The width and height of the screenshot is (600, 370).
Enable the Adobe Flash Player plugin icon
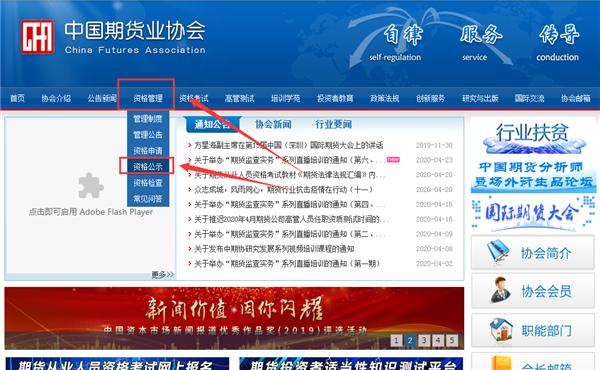click(x=91, y=186)
